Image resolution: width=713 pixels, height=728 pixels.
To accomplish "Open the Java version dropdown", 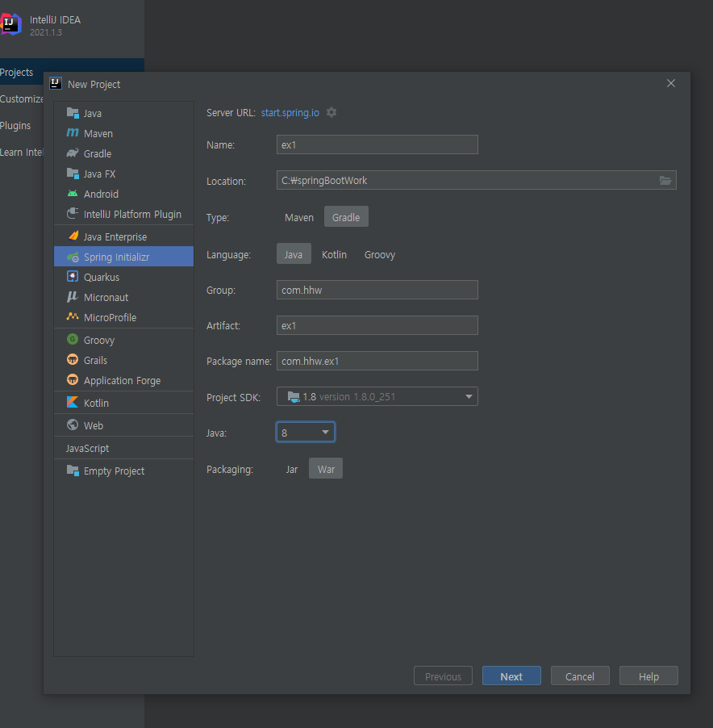I will (306, 433).
